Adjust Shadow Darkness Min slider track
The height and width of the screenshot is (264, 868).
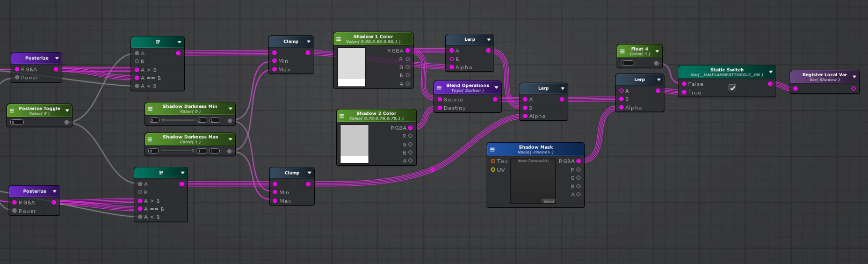(x=178, y=120)
